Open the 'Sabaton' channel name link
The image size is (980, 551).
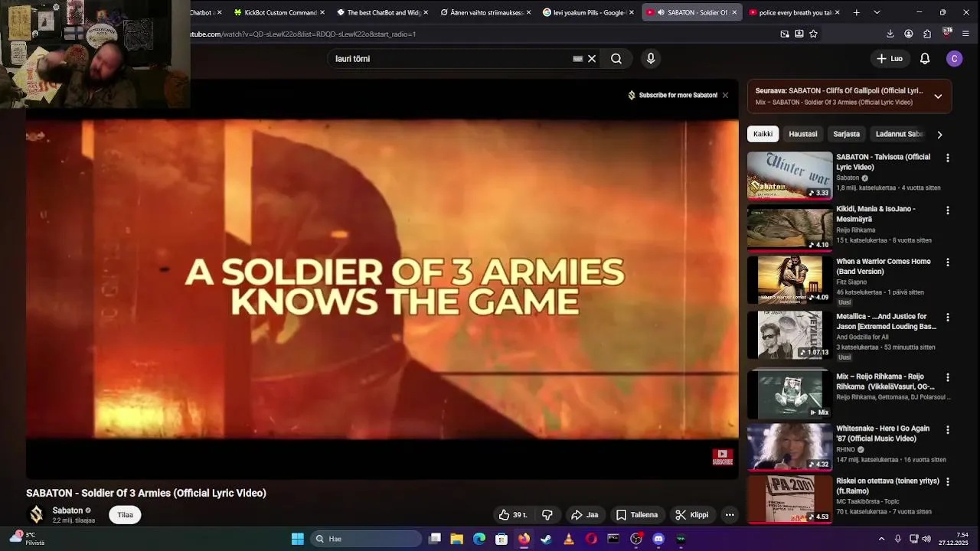[x=67, y=510]
